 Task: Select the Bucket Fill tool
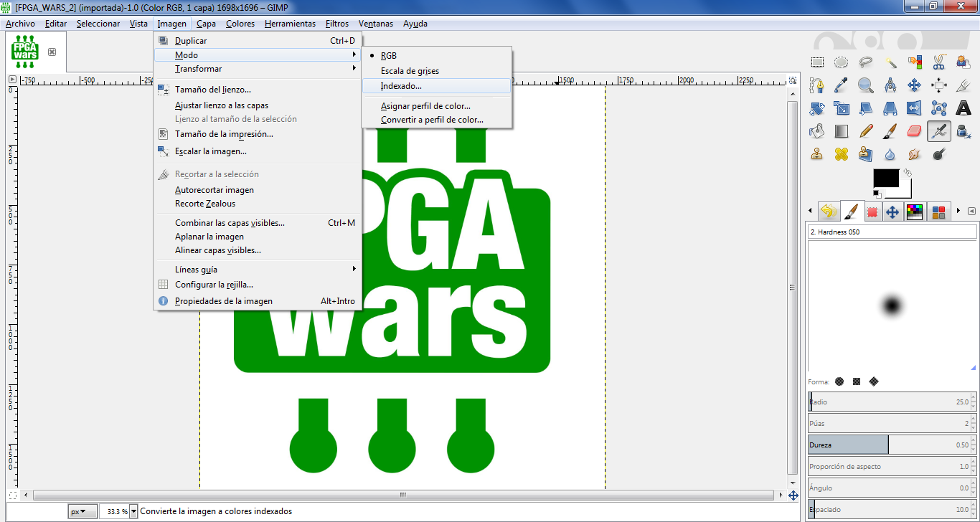pos(817,131)
